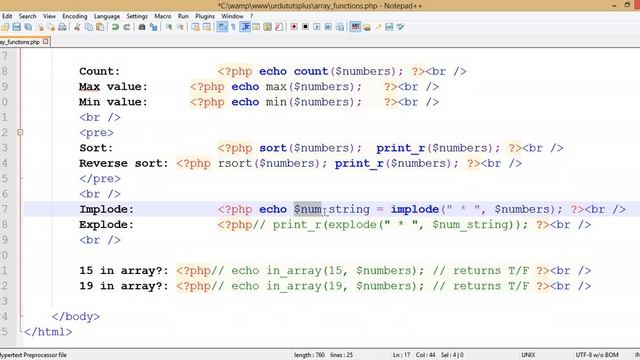Open the Search menu
The height and width of the screenshot is (360, 640).
click(27, 16)
